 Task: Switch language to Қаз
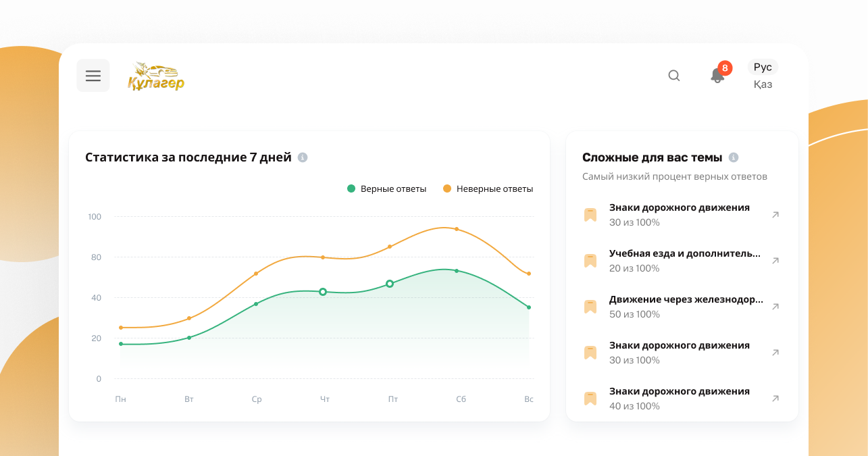[x=763, y=84]
